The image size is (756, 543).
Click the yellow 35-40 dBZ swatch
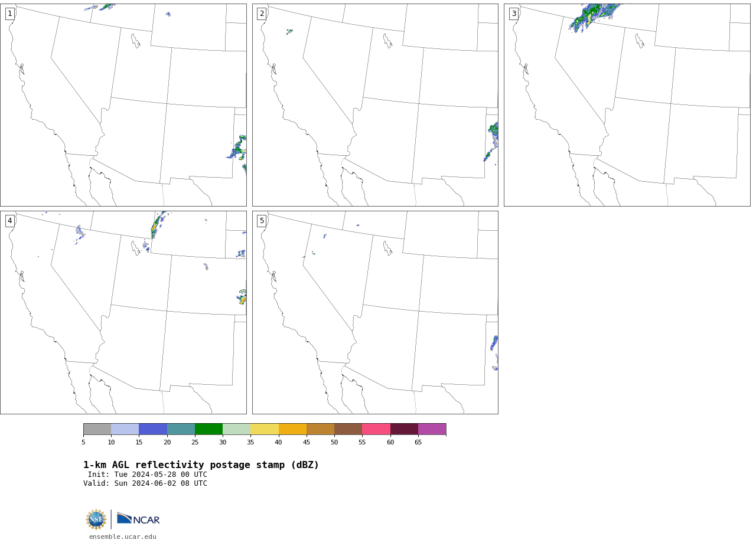(x=265, y=429)
